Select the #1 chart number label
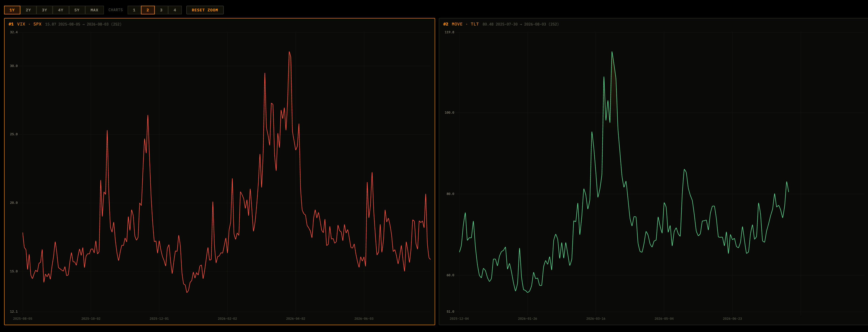 coord(11,24)
